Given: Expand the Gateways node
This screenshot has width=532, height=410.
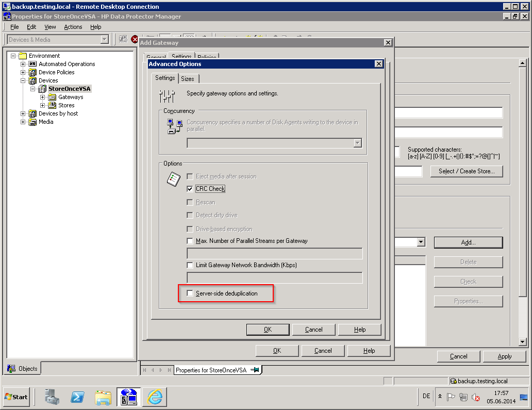Looking at the screenshot, I should click(x=43, y=97).
